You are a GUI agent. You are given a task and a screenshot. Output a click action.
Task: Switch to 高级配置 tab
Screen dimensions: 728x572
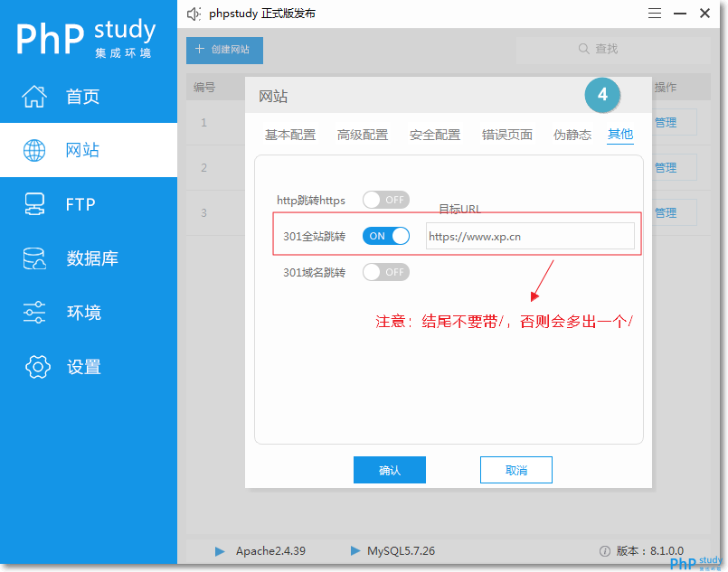click(x=363, y=135)
